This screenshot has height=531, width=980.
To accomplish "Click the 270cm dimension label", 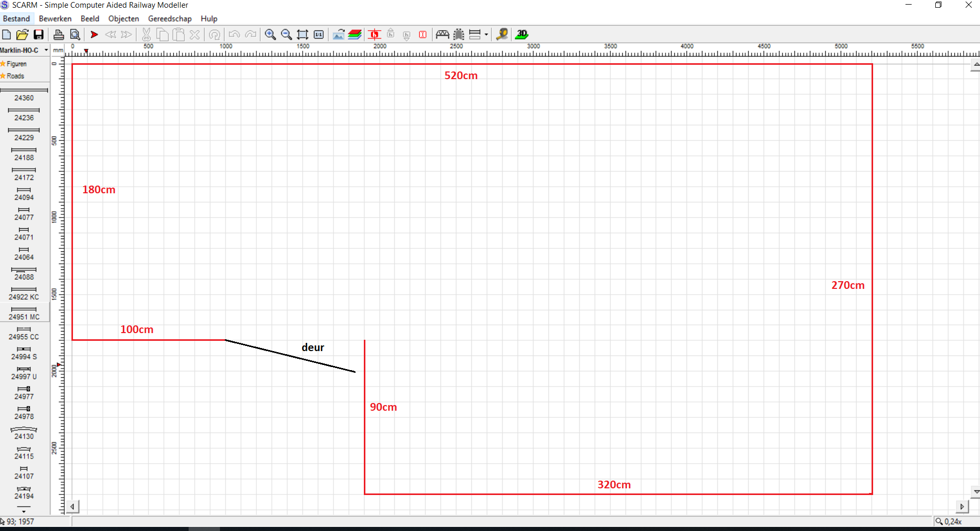I will 848,285.
